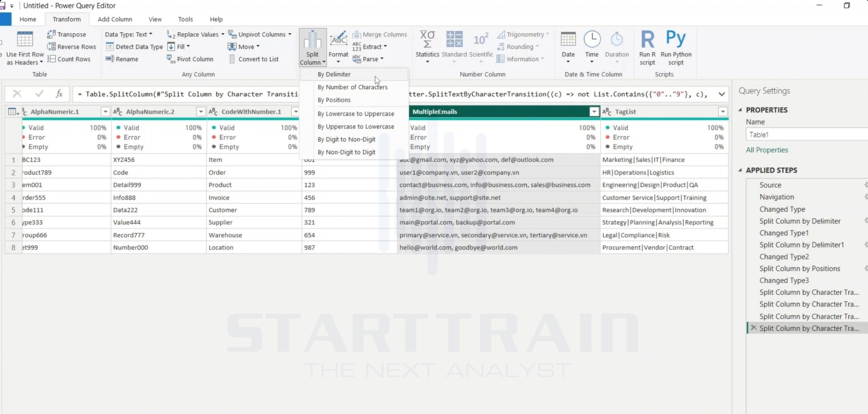Click Detect Data Type
868x414 pixels.
tap(134, 47)
